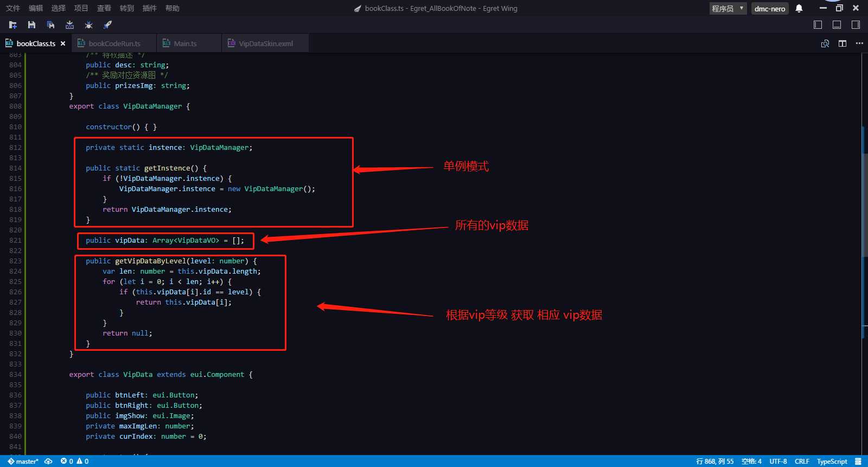Select the TypeScript language mode
The width and height of the screenshot is (868, 467).
[x=832, y=462]
